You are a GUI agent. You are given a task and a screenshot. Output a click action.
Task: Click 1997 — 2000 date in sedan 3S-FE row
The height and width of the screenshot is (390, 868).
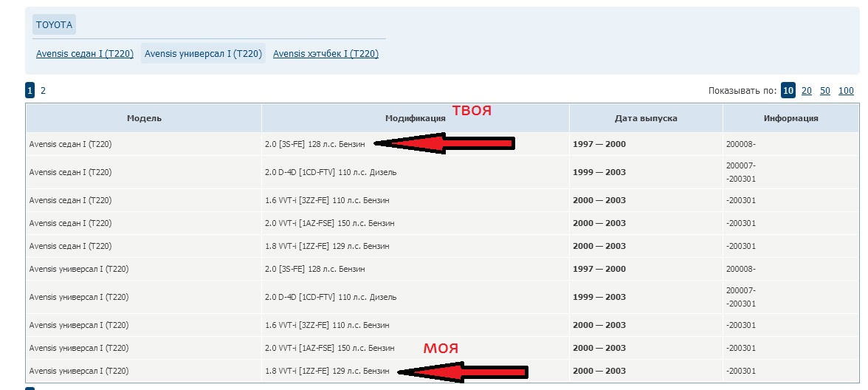coord(599,144)
